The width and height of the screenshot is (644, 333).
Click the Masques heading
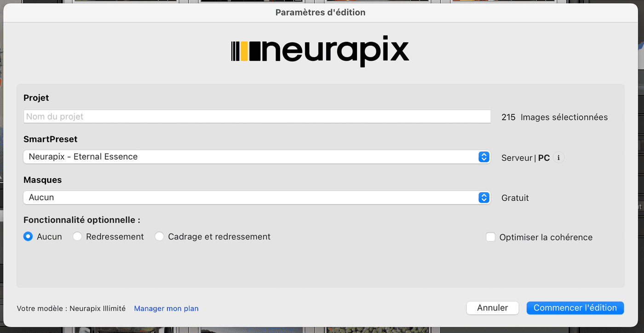(x=43, y=180)
